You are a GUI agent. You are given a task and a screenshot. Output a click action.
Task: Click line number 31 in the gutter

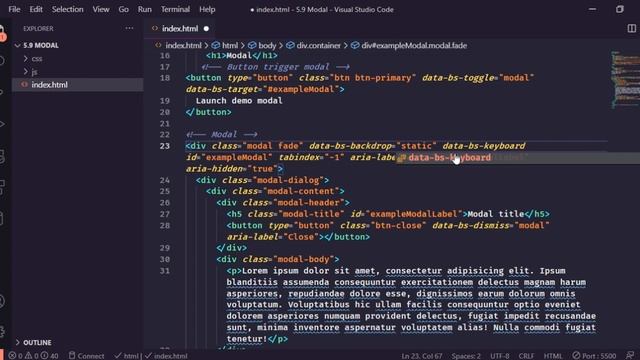(164, 271)
